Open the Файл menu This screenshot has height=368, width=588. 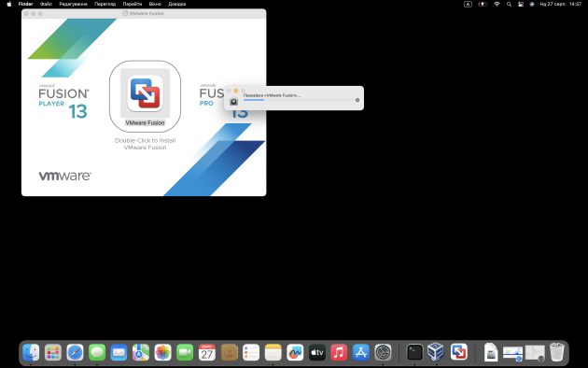46,4
